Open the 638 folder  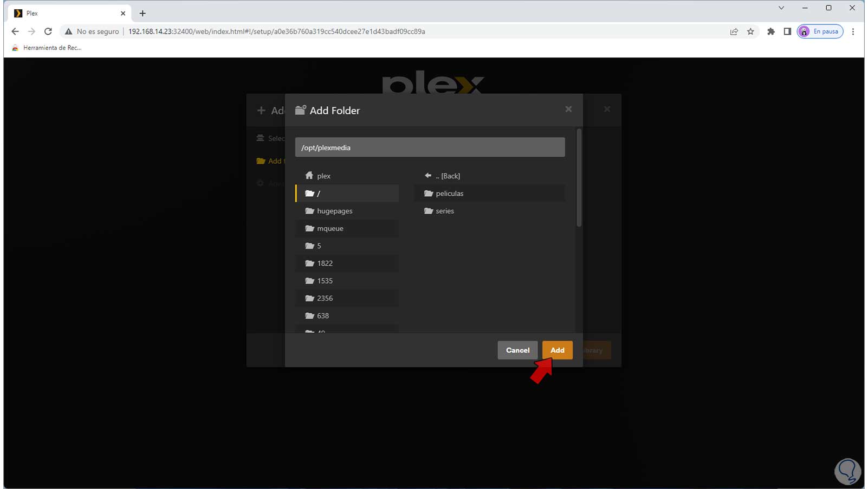tap(347, 316)
